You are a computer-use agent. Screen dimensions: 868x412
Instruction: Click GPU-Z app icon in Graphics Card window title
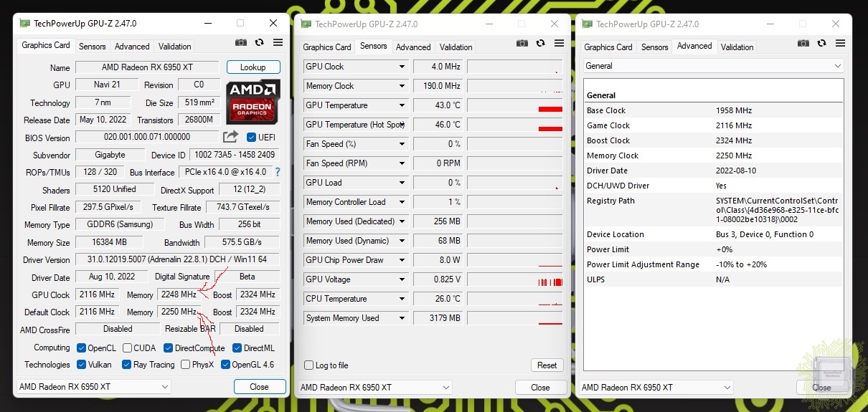click(x=25, y=24)
